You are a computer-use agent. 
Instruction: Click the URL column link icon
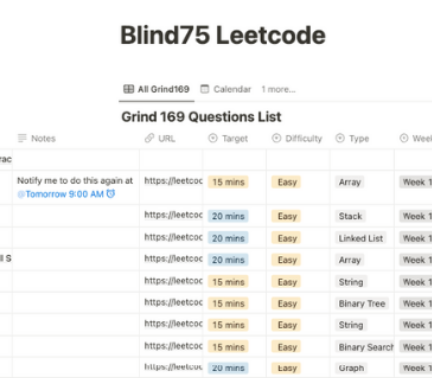149,138
